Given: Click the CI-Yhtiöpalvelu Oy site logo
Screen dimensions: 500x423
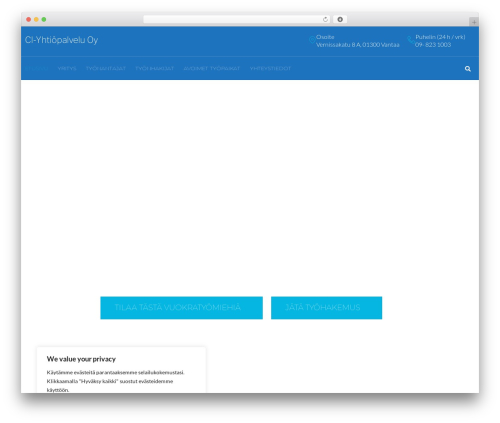Looking at the screenshot, I should coord(61,40).
